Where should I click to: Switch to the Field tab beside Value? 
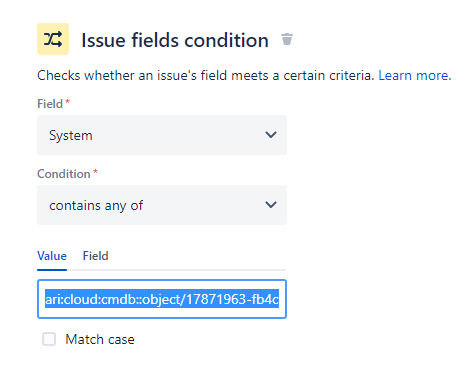(96, 256)
